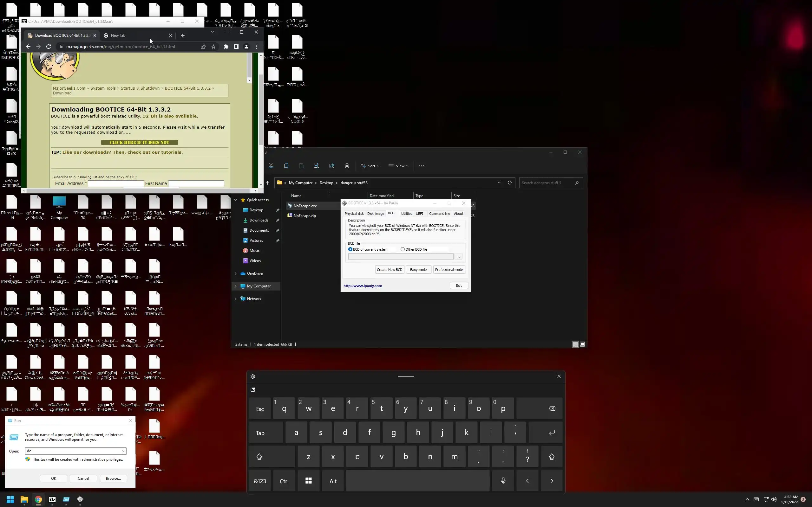The width and height of the screenshot is (812, 507).
Task: Click the Delete trash icon in Explorer
Action: [x=347, y=166]
